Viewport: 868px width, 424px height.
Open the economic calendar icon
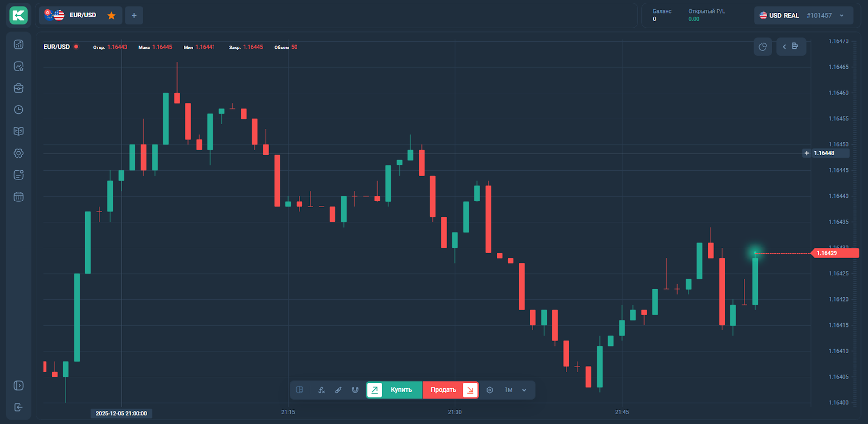[x=18, y=197]
